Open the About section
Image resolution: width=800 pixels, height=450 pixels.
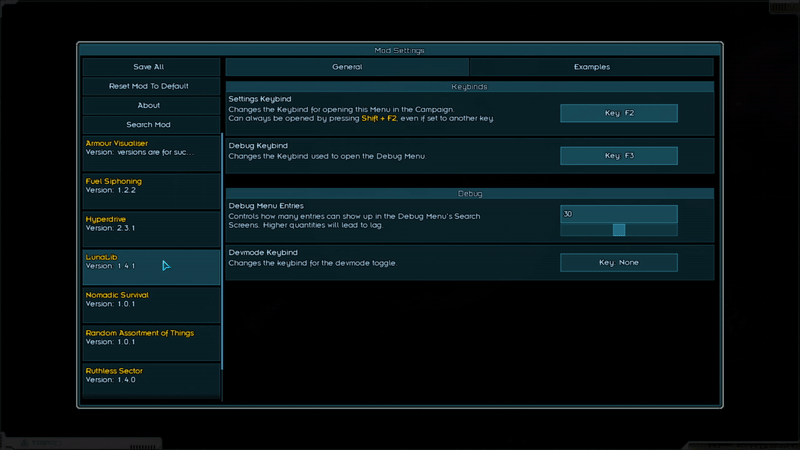tap(149, 105)
